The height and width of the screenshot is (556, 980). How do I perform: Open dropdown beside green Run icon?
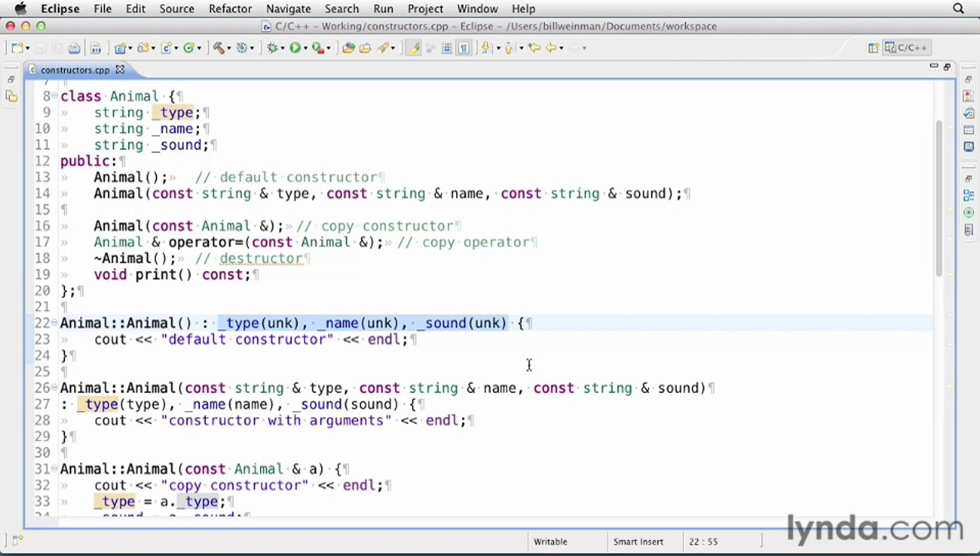(305, 48)
